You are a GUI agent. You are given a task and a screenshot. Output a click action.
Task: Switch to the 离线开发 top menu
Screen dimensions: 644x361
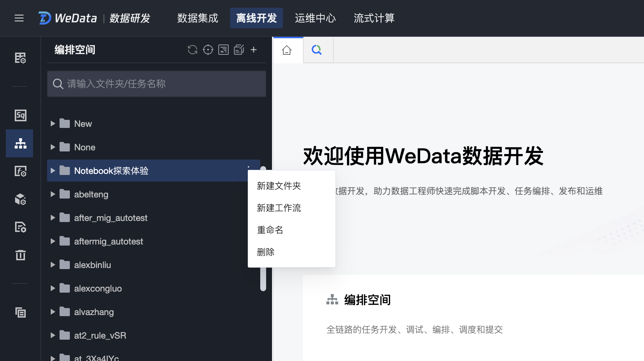257,18
